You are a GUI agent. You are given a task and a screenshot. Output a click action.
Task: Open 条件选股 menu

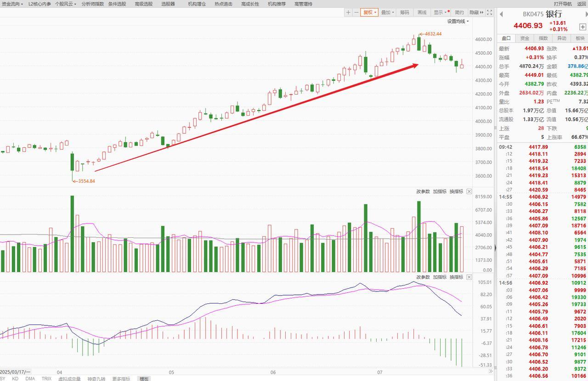(117, 4)
